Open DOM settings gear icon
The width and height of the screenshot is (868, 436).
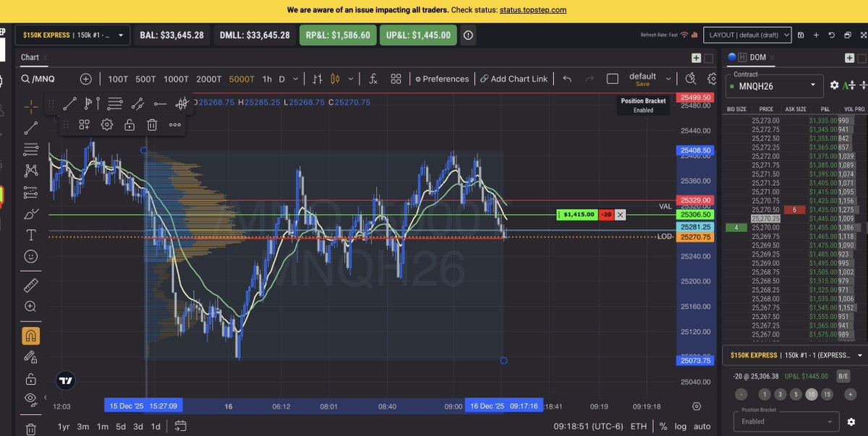coord(834,85)
